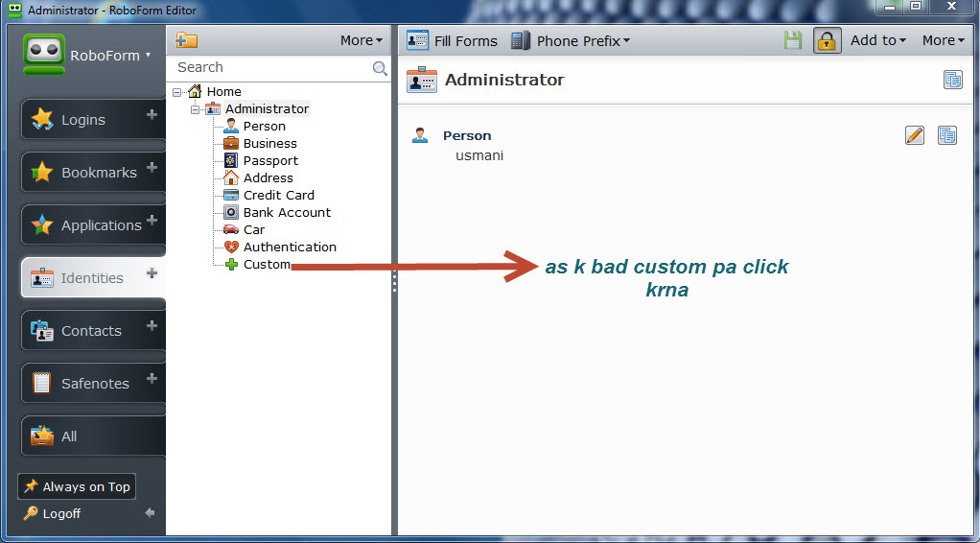Collapse sidebar with the arrow icon

pyautogui.click(x=150, y=513)
